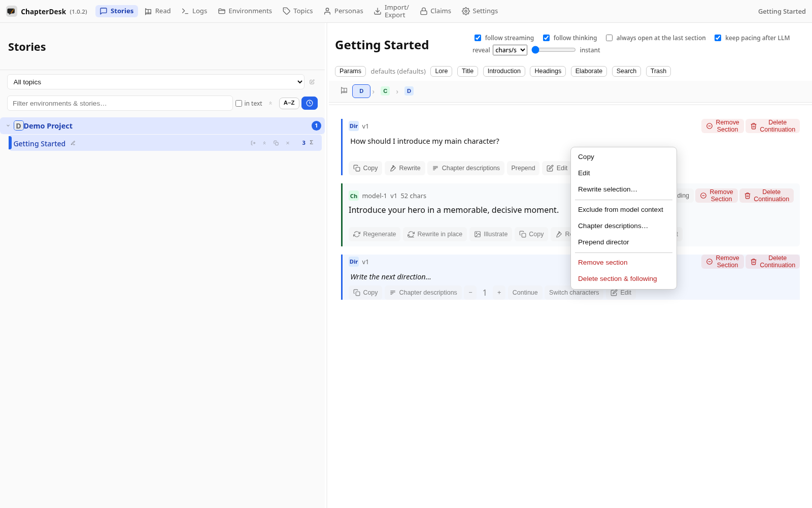
Task: Select Delete section & following menu entry
Action: pos(624,279)
